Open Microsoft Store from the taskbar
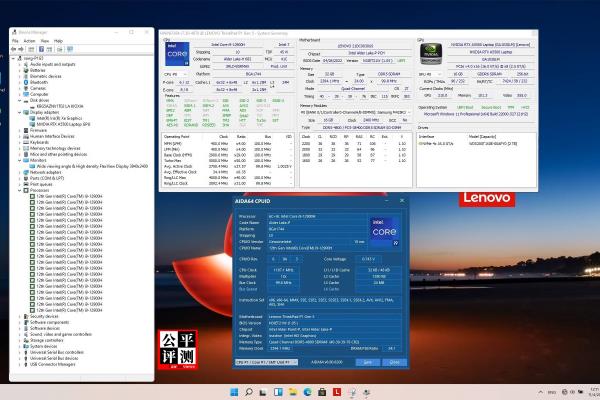This screenshot has height=400, width=600. coord(322,392)
